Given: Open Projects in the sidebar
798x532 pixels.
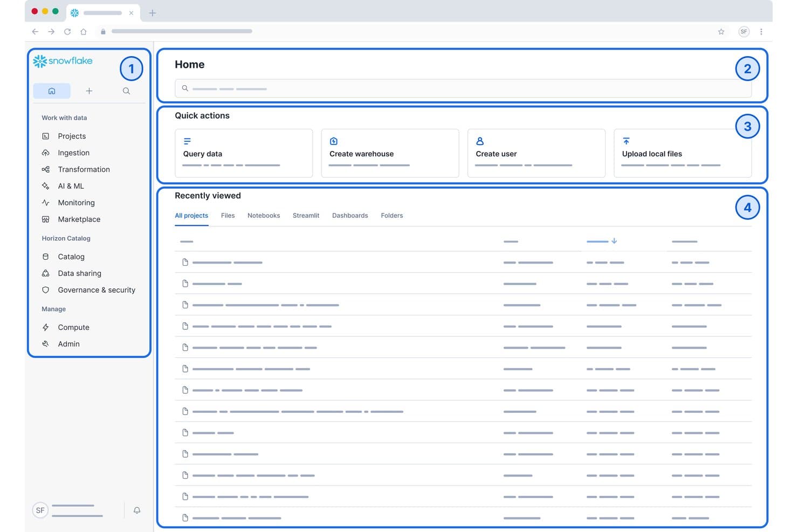Looking at the screenshot, I should [72, 136].
